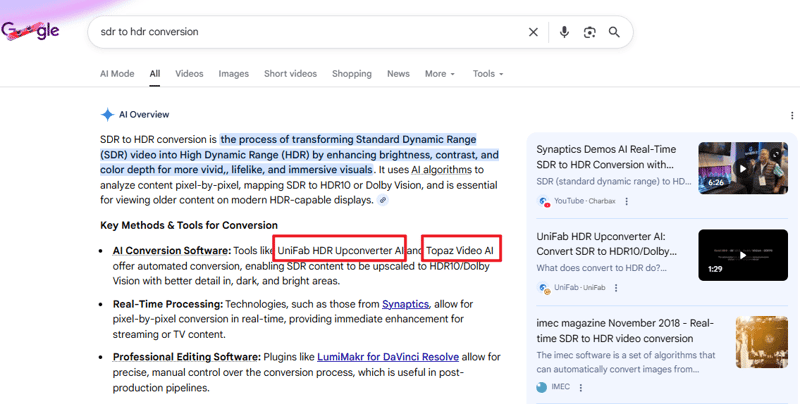Click the link icon after first paragraph
Screen dimensions: 800x404
point(382,200)
